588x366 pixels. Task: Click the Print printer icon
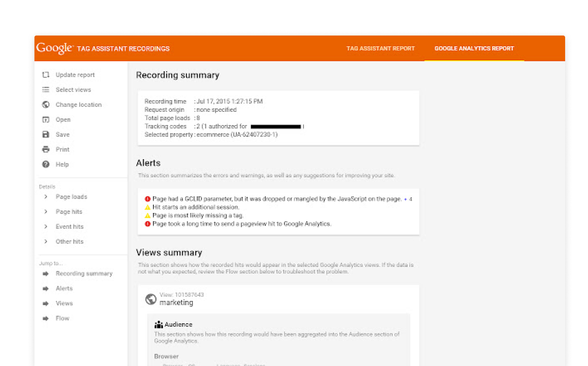tap(46, 149)
